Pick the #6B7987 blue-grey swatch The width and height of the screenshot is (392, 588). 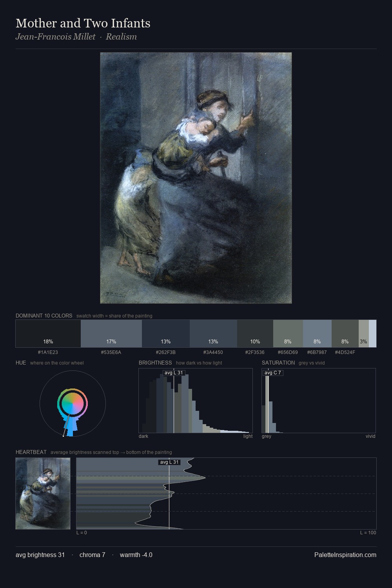pyautogui.click(x=317, y=334)
